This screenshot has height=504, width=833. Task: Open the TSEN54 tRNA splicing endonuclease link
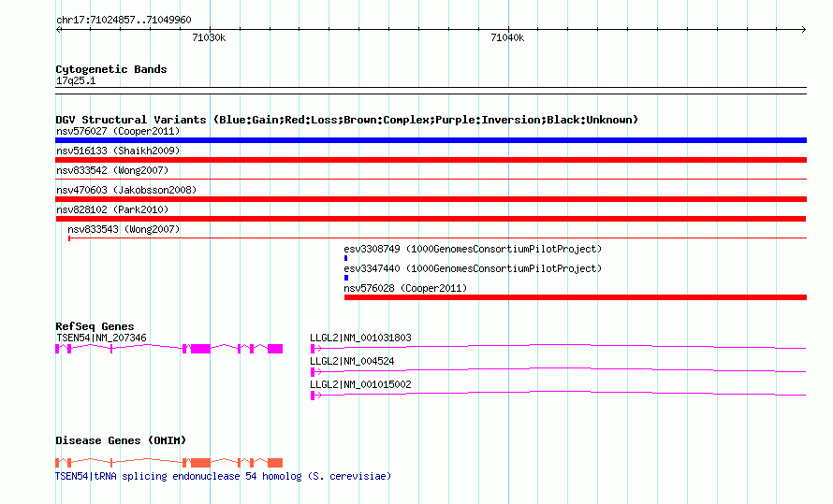click(223, 476)
